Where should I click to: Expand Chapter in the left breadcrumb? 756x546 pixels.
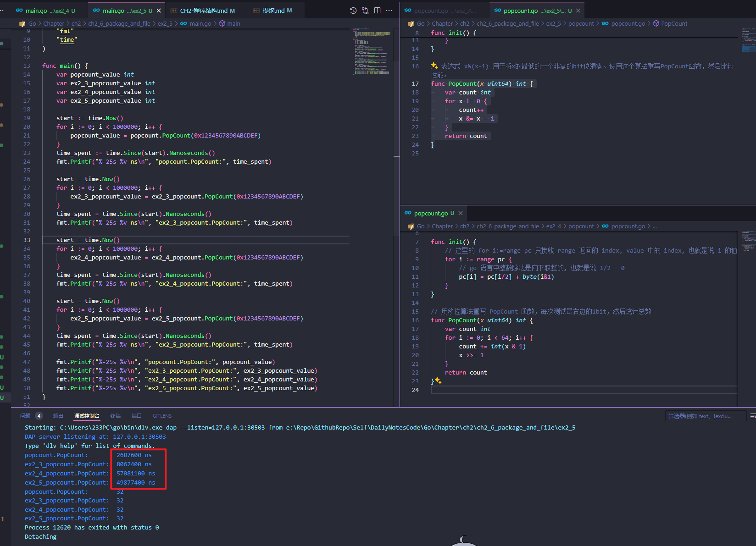(x=54, y=23)
